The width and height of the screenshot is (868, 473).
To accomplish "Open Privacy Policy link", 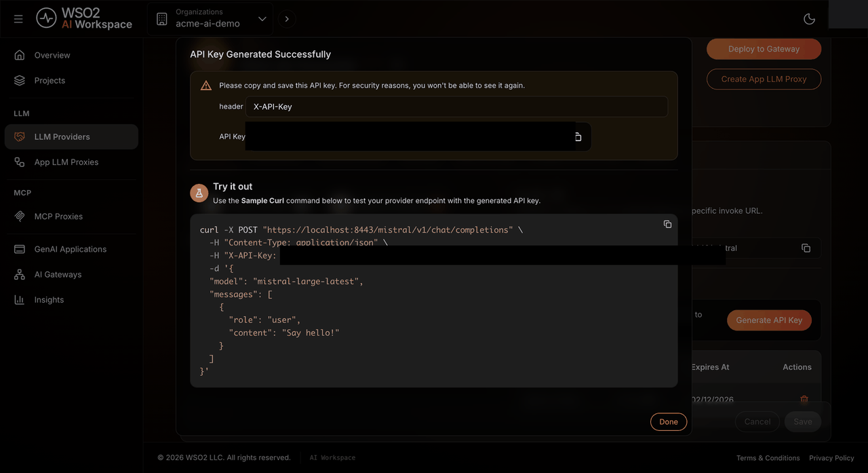I will [831, 458].
